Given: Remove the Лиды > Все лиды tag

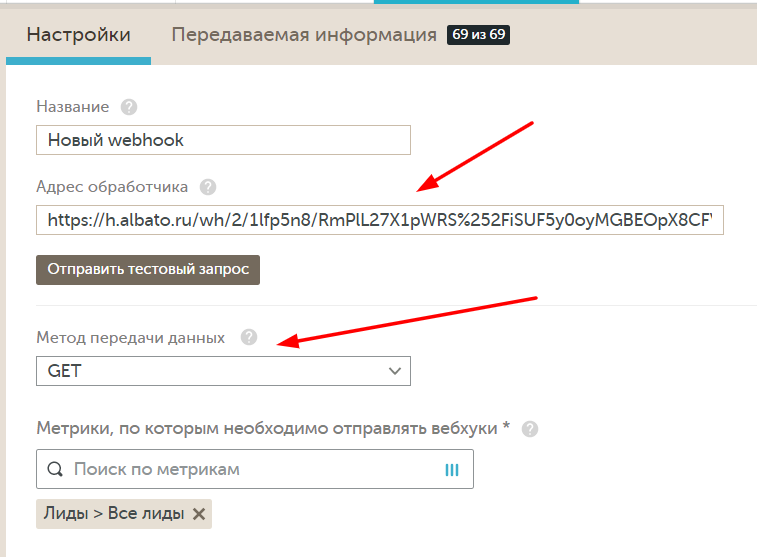Looking at the screenshot, I should [x=198, y=514].
